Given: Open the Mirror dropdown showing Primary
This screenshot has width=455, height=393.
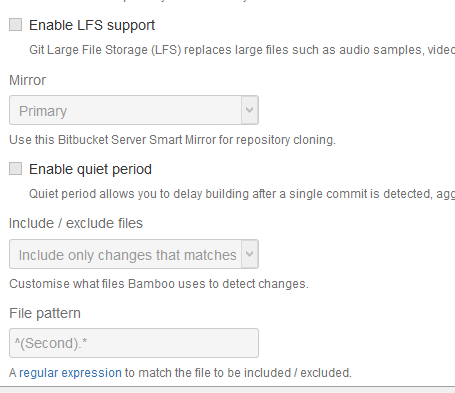Looking at the screenshot, I should pyautogui.click(x=134, y=110).
